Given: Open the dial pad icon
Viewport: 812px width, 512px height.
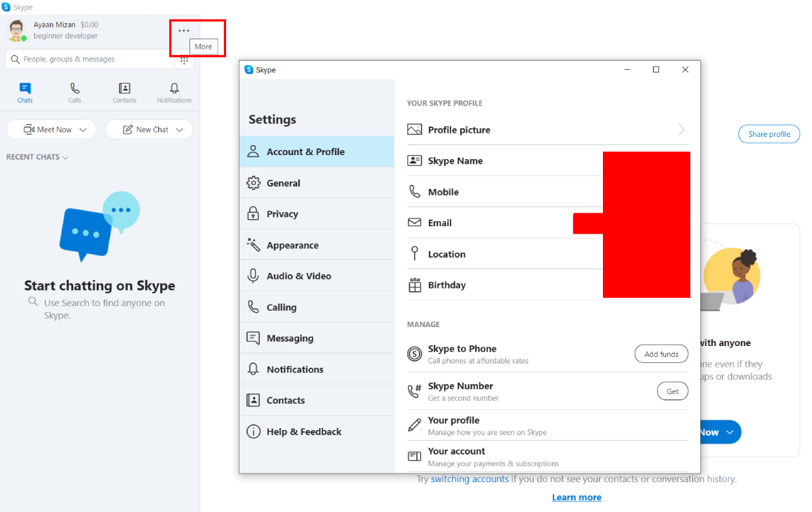Looking at the screenshot, I should (184, 60).
